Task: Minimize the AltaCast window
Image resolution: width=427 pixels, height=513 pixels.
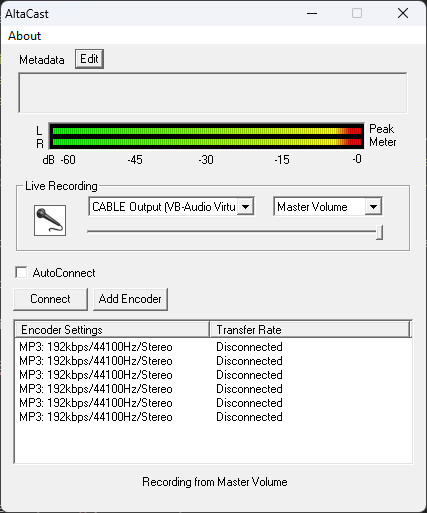Action: [312, 13]
